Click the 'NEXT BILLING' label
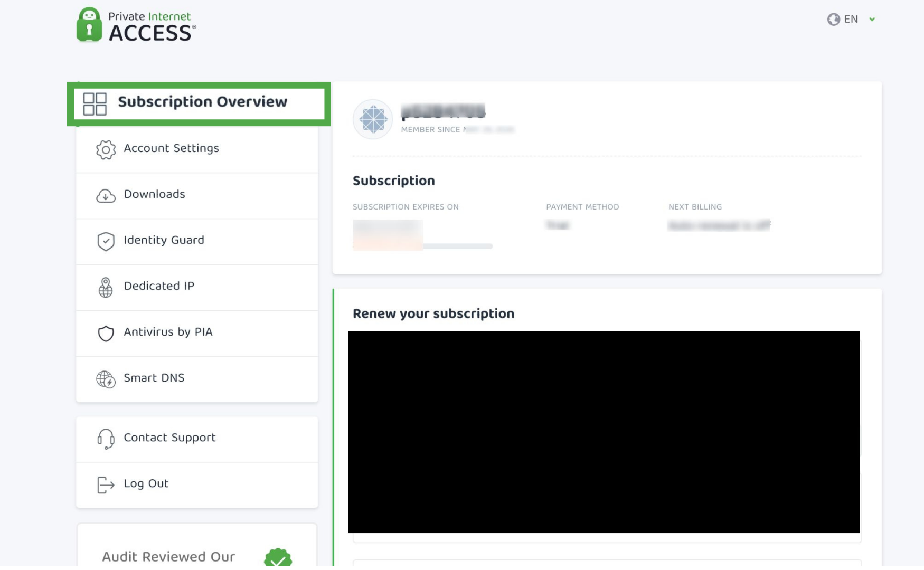The height and width of the screenshot is (570, 924). 695,207
